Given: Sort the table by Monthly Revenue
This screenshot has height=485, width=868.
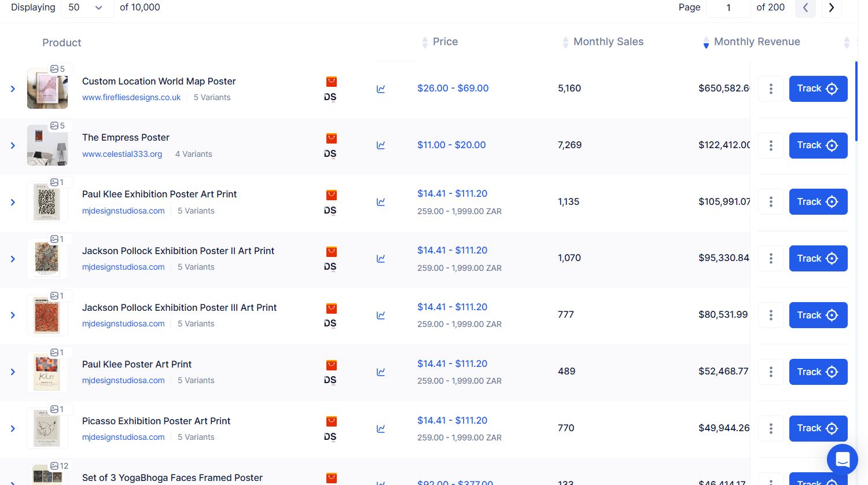Looking at the screenshot, I should point(706,42).
